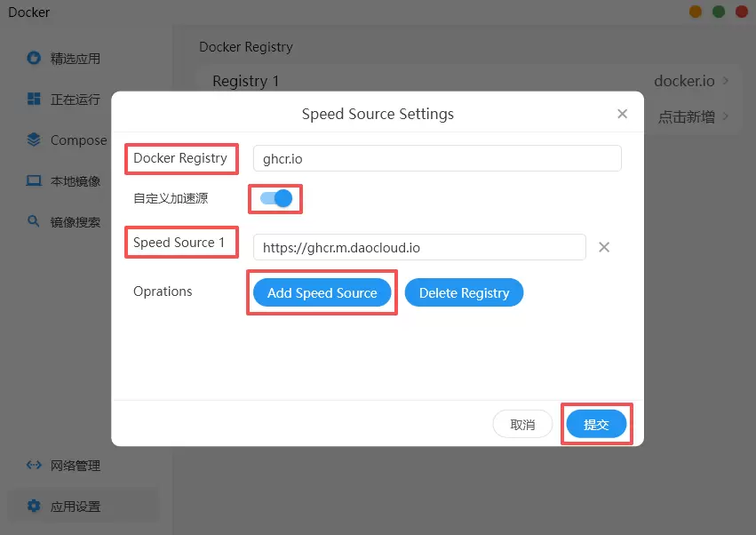
Task: Cancel the dialog with 取消
Action: point(522,425)
